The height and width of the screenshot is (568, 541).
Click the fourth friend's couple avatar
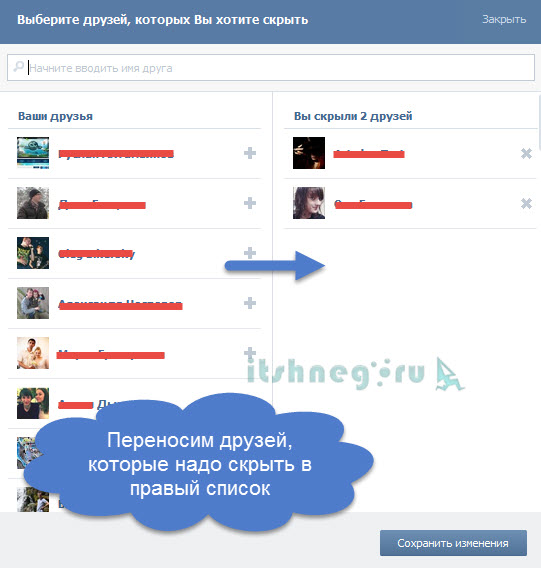click(33, 303)
